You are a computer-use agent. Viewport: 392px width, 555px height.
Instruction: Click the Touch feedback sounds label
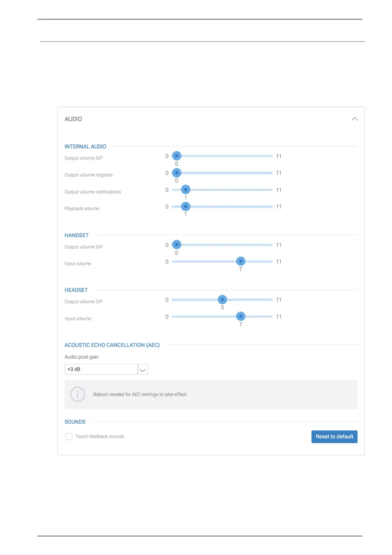click(100, 436)
